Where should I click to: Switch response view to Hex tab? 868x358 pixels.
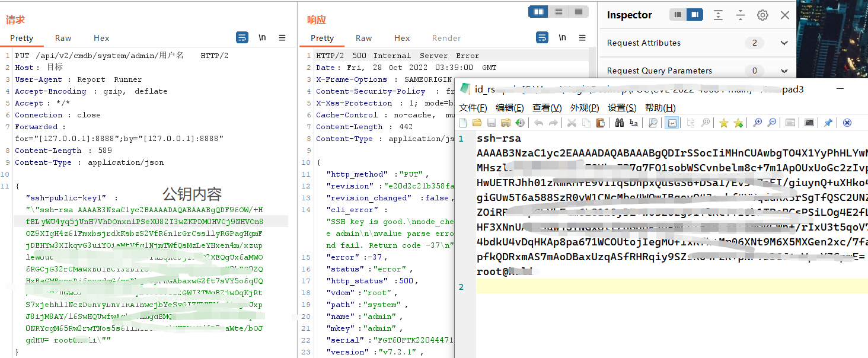point(402,38)
